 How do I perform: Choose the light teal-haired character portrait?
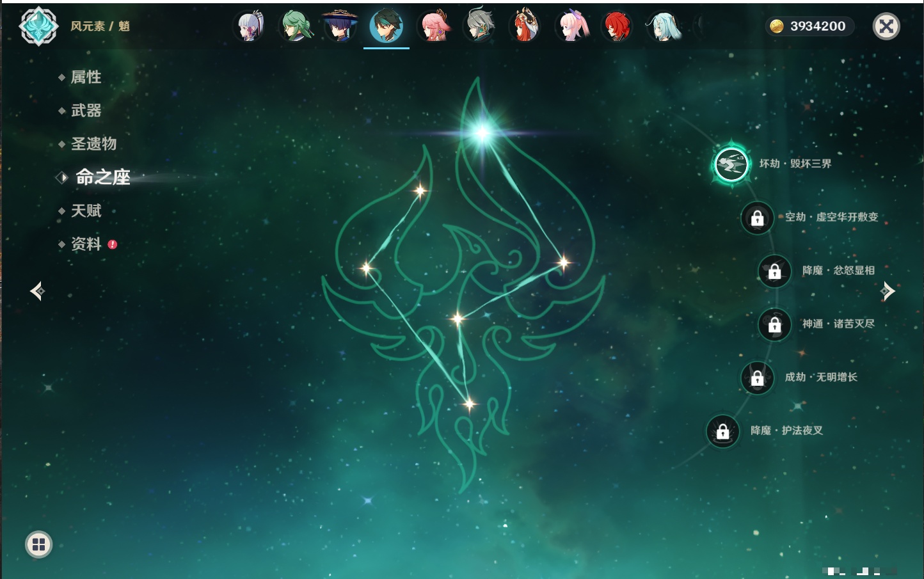click(664, 26)
